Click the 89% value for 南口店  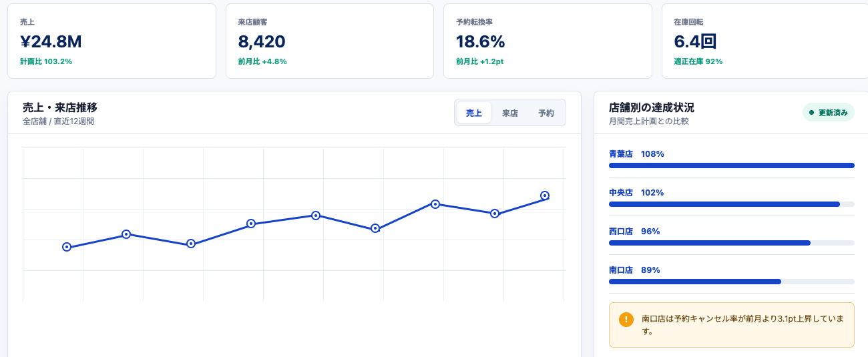[650, 270]
